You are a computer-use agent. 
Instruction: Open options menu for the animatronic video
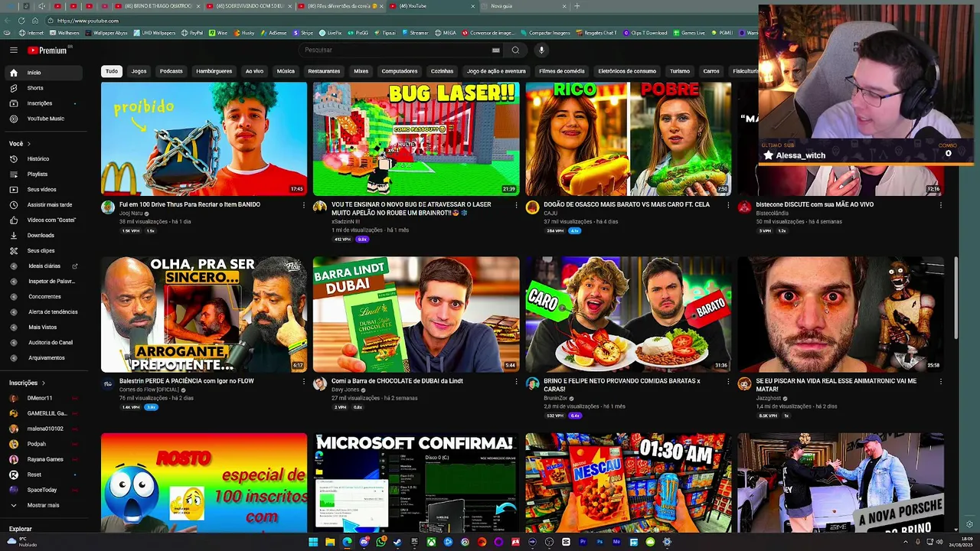point(940,381)
